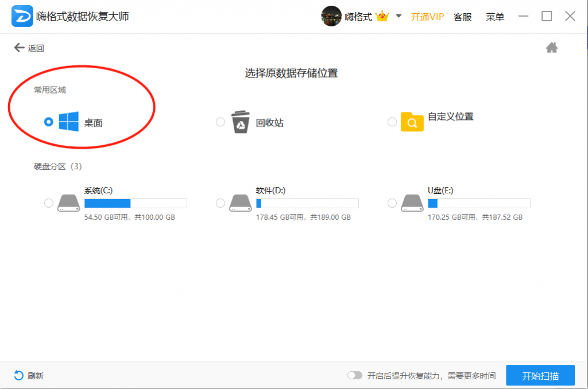Open the 菜单 menu
Image resolution: width=588 pixels, height=389 pixels.
coord(495,17)
